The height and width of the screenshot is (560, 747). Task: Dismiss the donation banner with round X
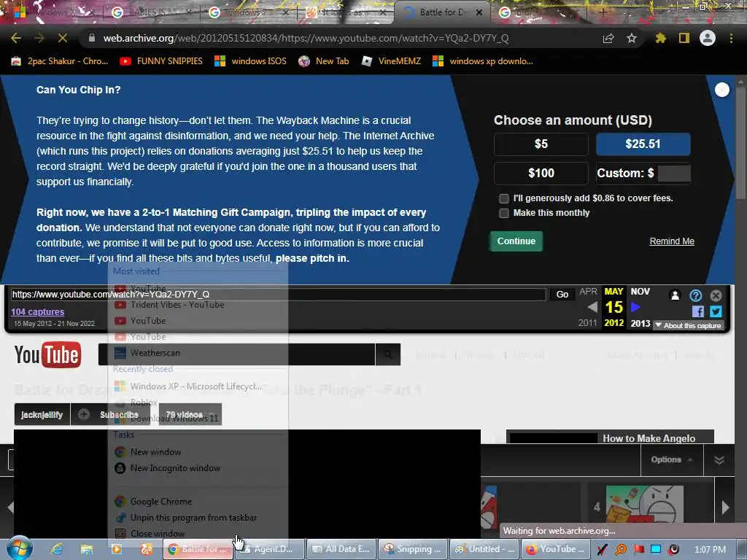tap(721, 90)
